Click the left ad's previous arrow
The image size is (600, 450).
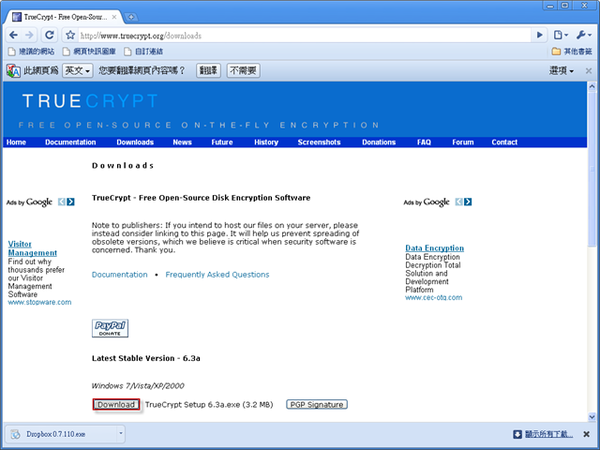[62, 202]
